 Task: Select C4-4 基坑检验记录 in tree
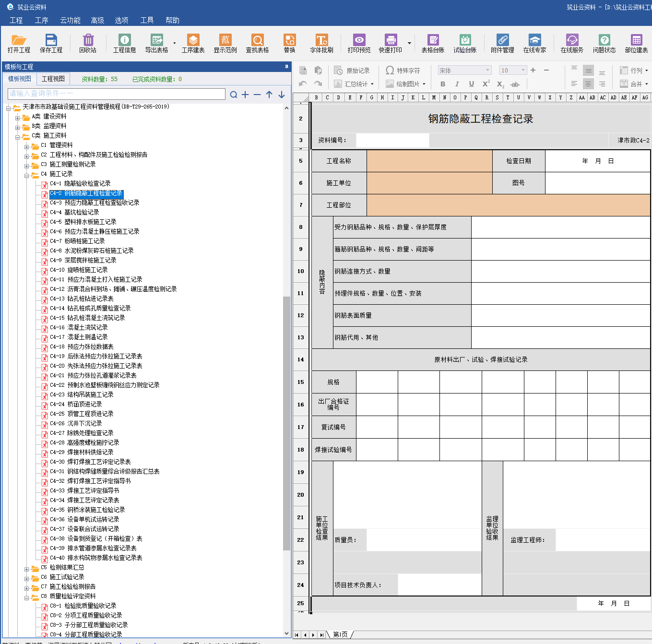(x=74, y=212)
